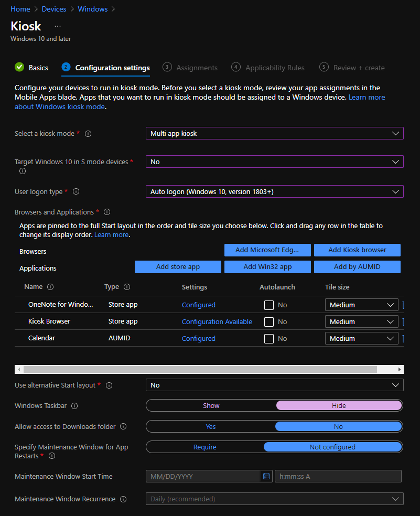
Task: Click info icon for Allow access to Downloads folder
Action: 123,427
